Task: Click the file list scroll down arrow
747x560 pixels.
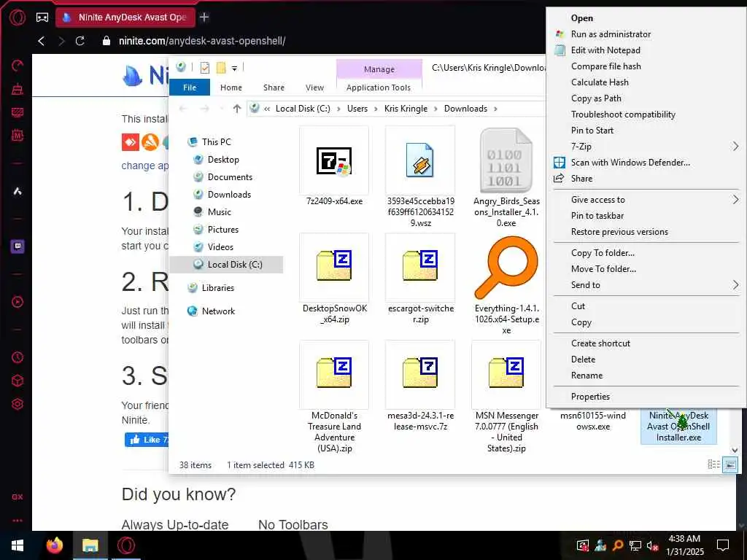Action: [735, 450]
